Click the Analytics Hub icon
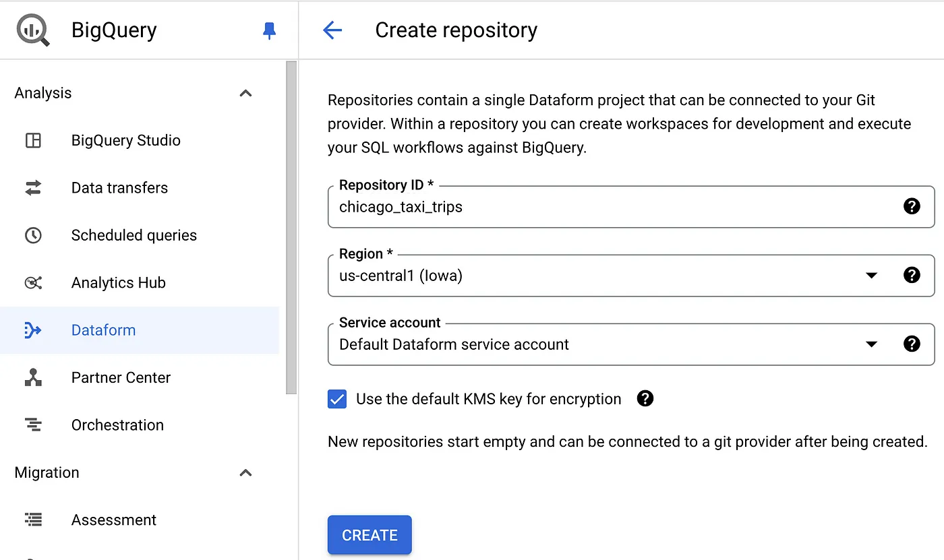Screen dimensions: 944x560 coord(32,282)
